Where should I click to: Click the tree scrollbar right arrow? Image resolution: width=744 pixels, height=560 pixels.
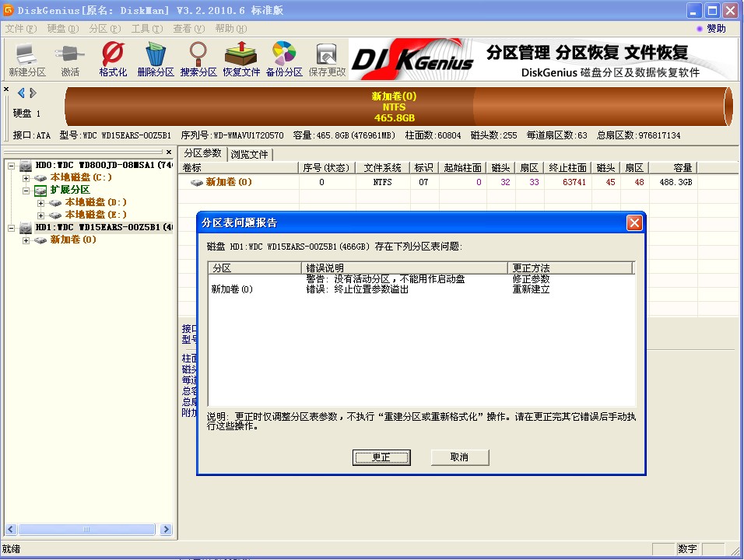pos(166,529)
